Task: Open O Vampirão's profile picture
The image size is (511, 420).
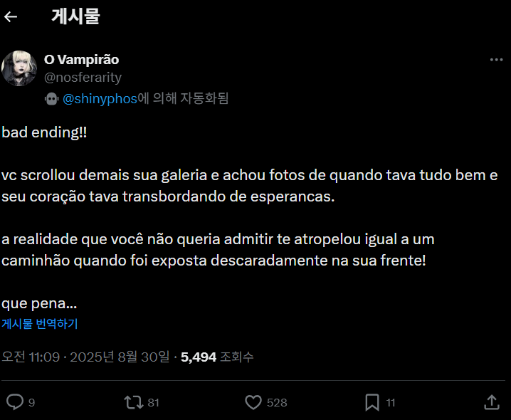Action: [x=19, y=68]
